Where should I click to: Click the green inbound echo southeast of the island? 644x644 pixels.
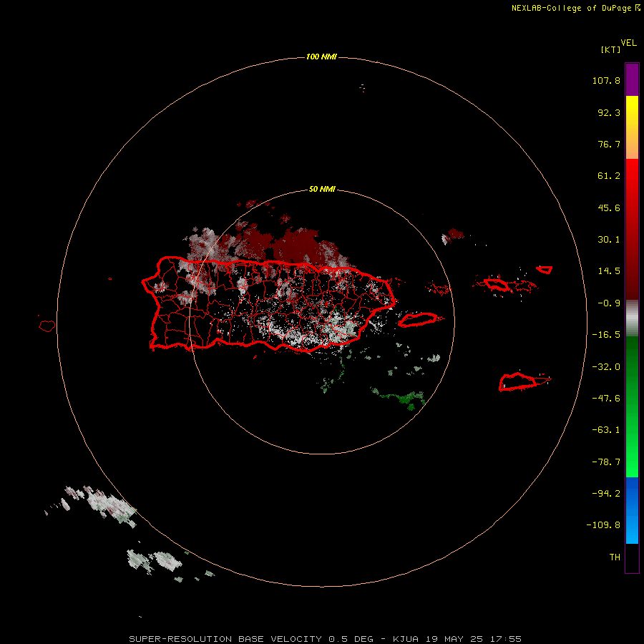[404, 399]
